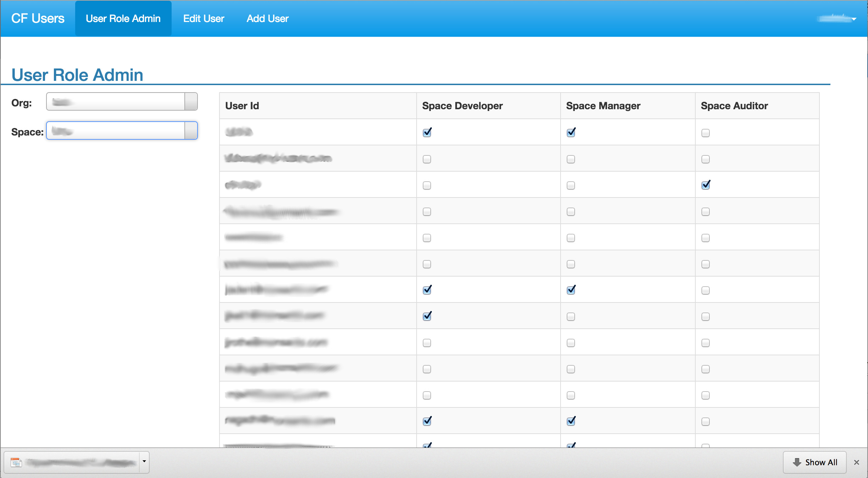Open the download item options arrow
The image size is (868, 478).
click(x=144, y=462)
